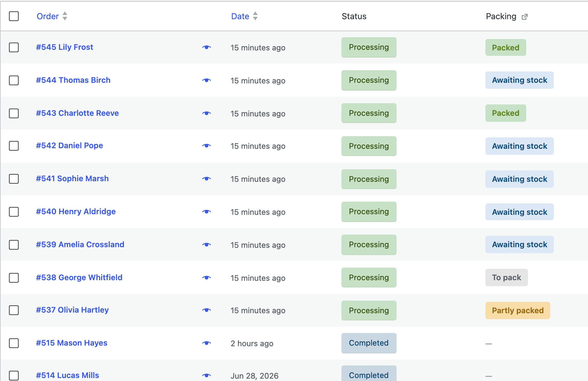588x381 pixels.
Task: Open order #537 Olivia Hartley
Action: click(72, 310)
